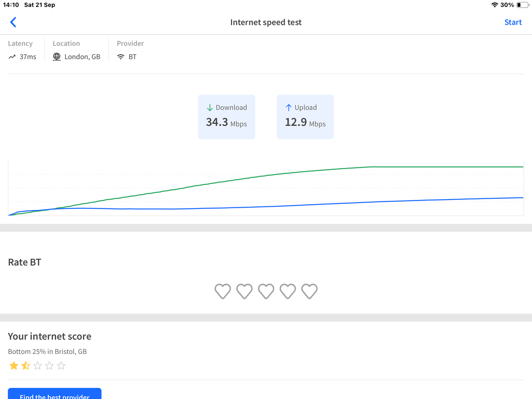Rate BT two hearts
Image resolution: width=532 pixels, height=399 pixels.
coord(244,291)
